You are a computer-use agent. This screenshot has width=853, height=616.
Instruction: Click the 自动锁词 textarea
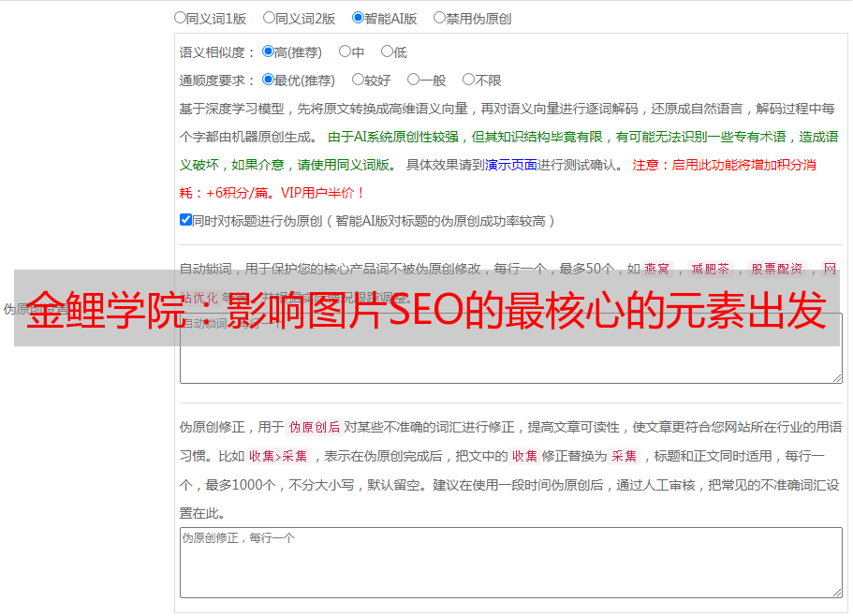(511, 348)
